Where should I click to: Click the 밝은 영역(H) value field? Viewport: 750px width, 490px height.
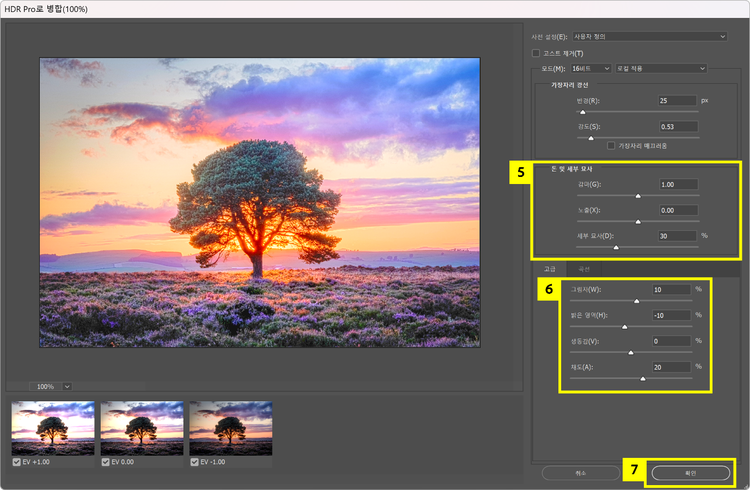pyautogui.click(x=672, y=315)
